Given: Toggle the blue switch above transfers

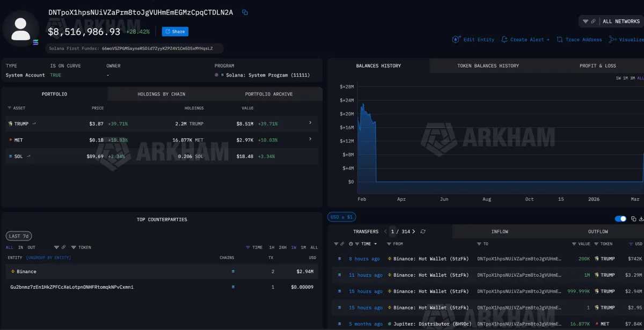Looking at the screenshot, I should click(x=620, y=218).
